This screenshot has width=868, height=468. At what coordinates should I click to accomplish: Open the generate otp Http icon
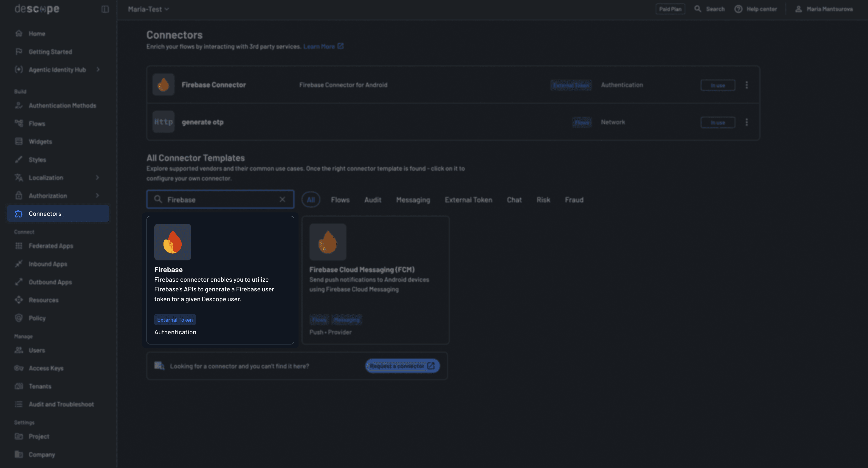point(163,122)
